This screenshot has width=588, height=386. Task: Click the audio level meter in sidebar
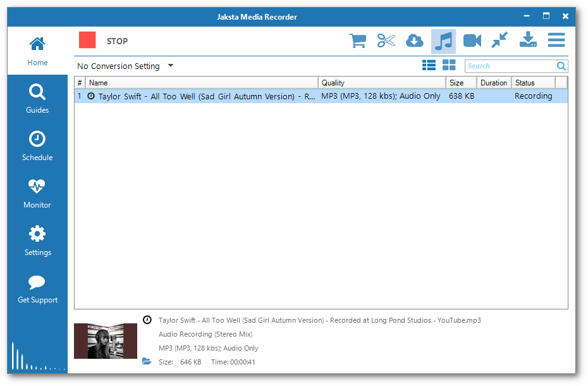click(x=38, y=356)
